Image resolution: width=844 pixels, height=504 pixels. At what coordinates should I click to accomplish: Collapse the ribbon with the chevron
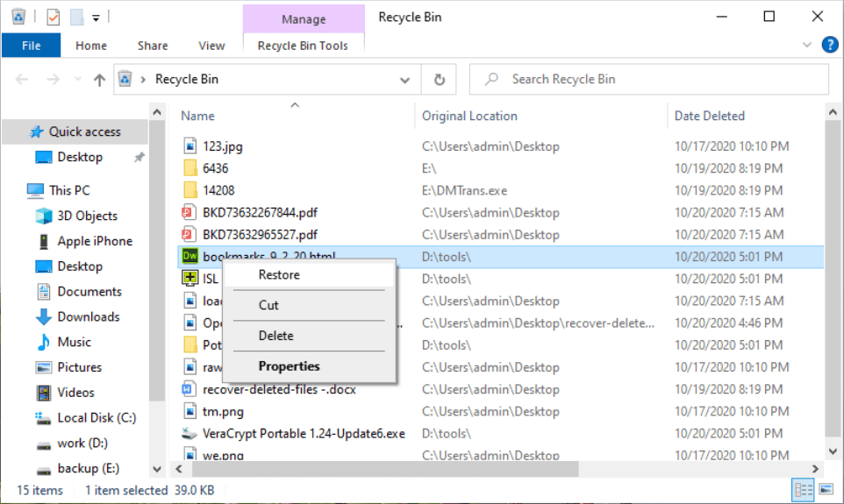[807, 45]
